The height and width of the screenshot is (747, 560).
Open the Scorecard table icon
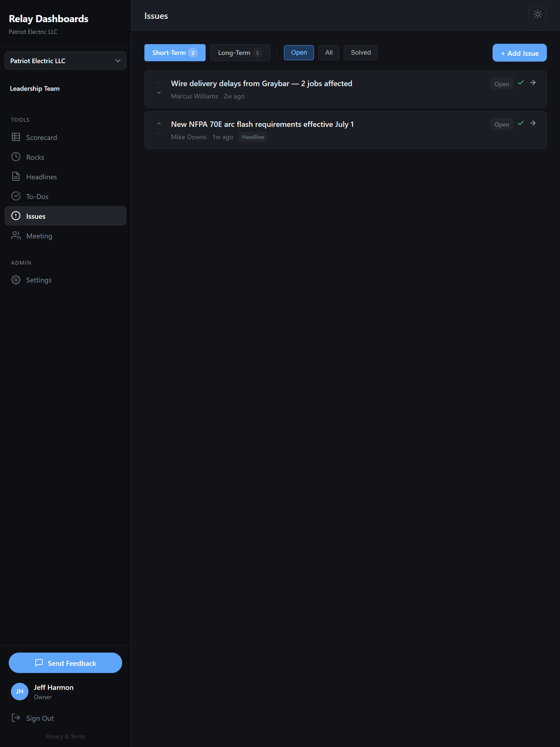(16, 137)
